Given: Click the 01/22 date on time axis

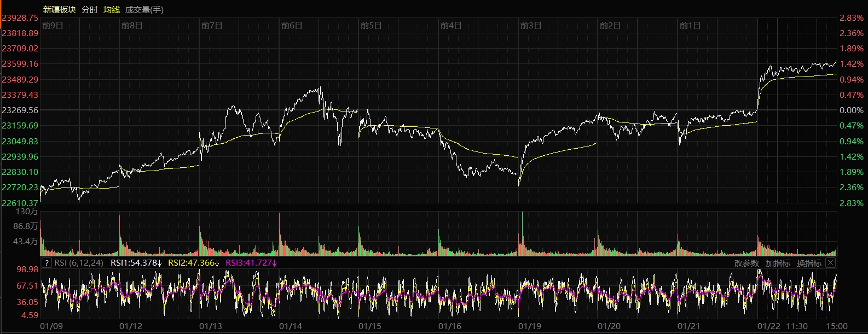Looking at the screenshot, I should 769,326.
